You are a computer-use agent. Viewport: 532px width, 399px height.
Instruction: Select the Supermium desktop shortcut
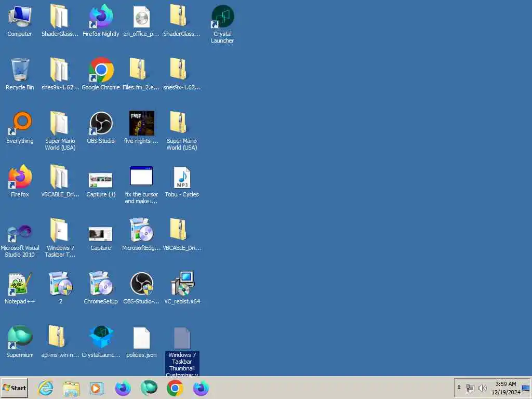[20, 342]
